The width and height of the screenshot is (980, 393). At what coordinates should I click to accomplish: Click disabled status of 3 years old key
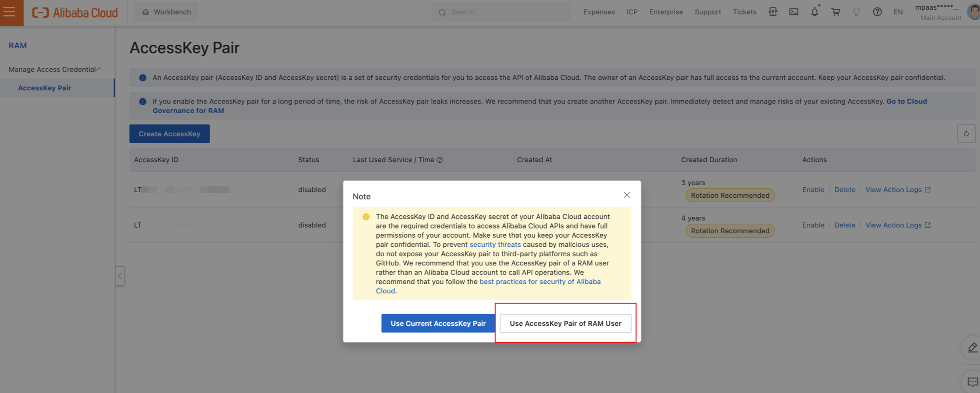[312, 189]
